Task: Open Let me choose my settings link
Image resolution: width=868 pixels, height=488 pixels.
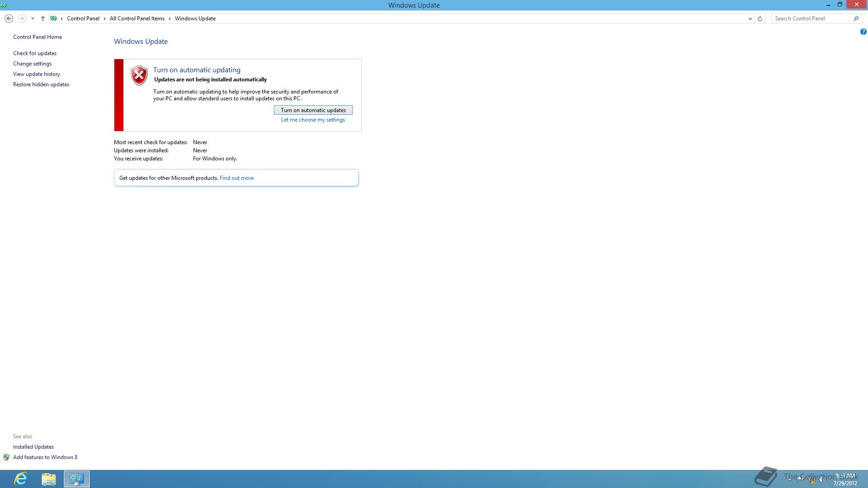Action: 313,120
